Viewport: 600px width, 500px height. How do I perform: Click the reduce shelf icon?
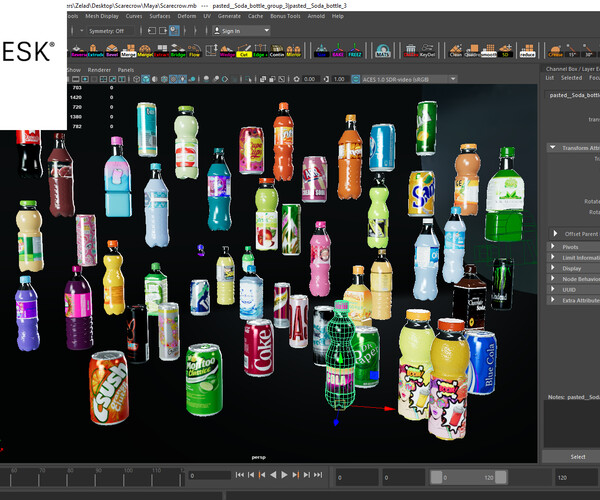coord(527,51)
